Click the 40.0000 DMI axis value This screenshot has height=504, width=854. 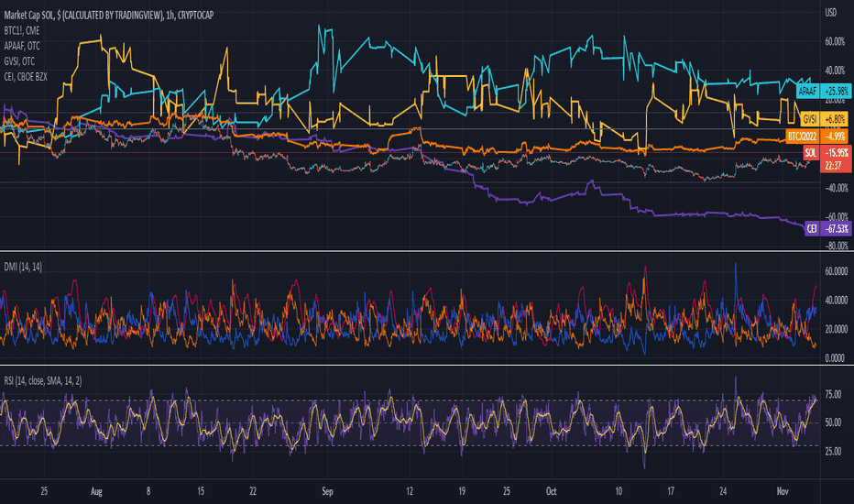[x=836, y=301]
